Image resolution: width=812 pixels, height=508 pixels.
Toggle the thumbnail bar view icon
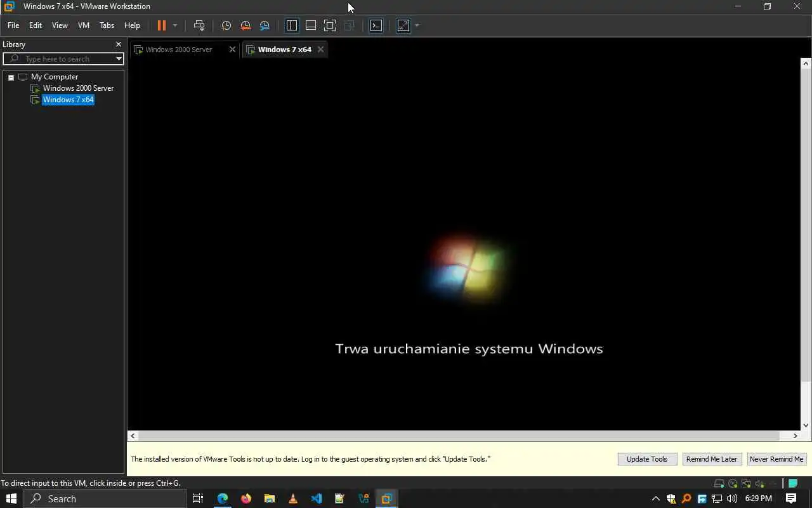point(311,25)
